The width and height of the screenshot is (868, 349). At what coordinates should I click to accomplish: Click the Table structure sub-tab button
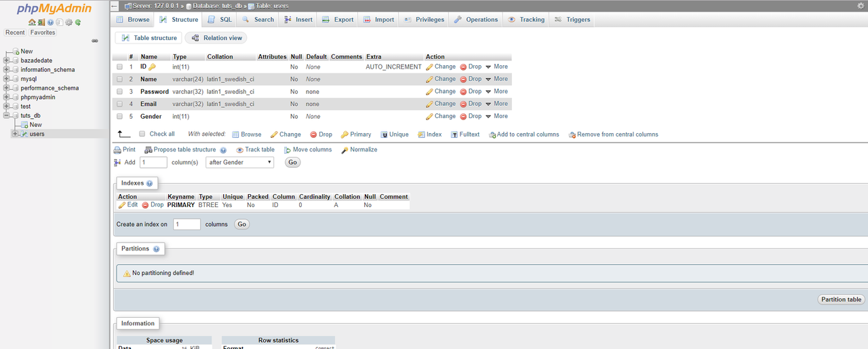pos(148,38)
